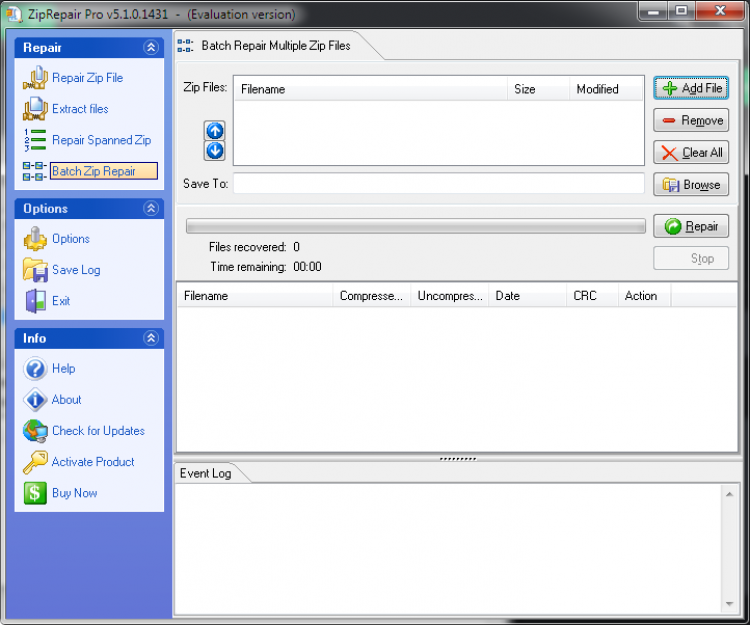
Task: Open the Options link
Action: point(71,239)
